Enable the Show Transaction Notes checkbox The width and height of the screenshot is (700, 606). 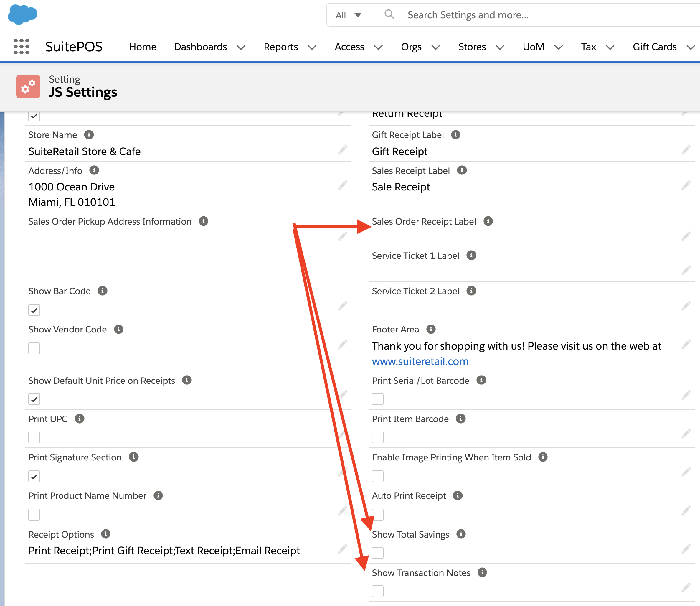[378, 591]
